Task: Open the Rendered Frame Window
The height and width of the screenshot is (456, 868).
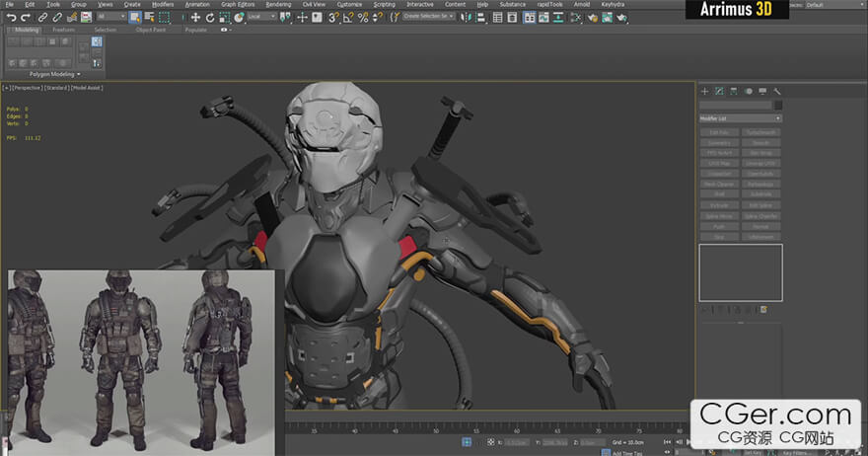Action: (x=608, y=18)
